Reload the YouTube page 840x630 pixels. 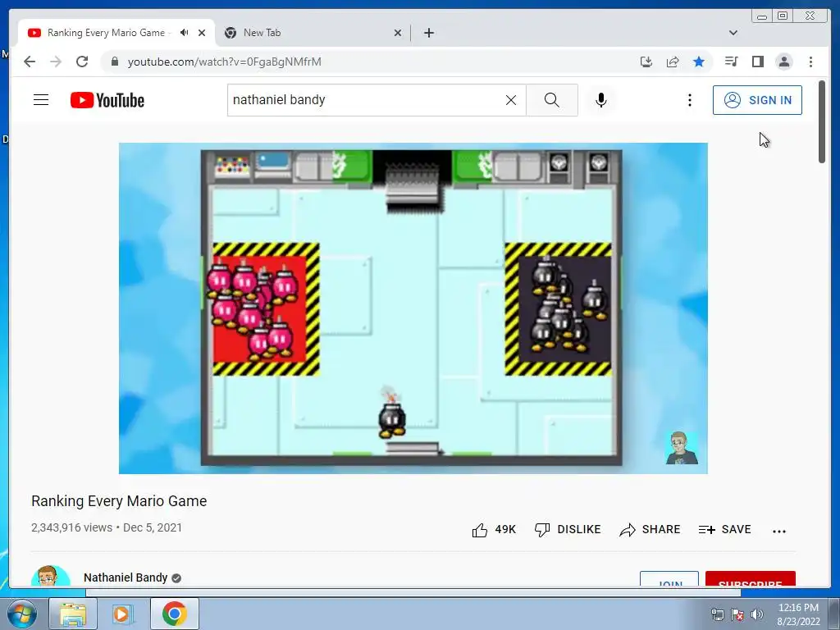82,62
